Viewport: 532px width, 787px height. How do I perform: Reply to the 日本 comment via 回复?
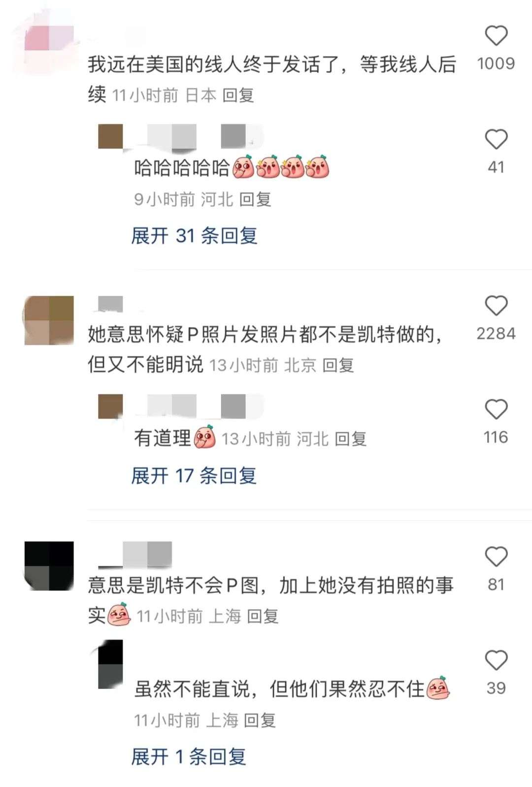pos(238,95)
